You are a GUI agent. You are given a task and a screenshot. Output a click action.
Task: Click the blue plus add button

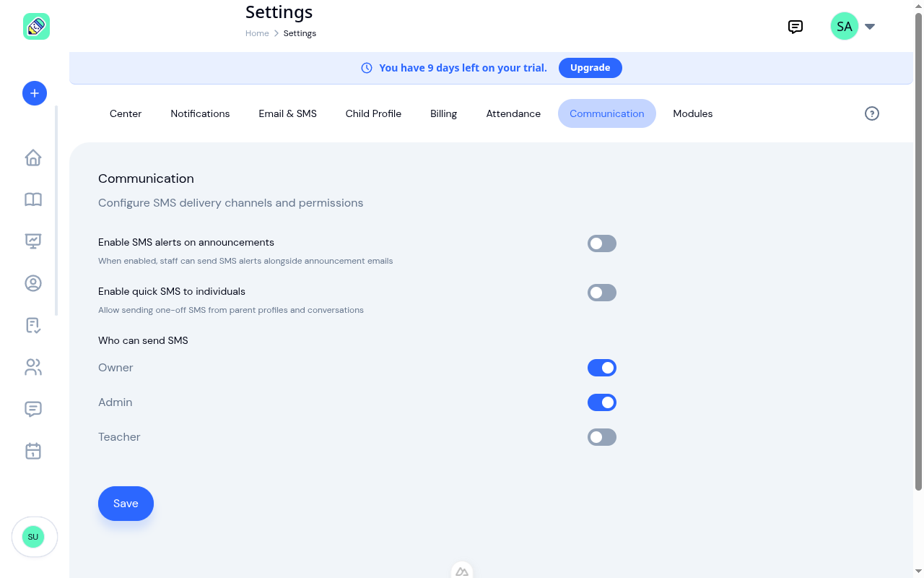click(x=35, y=93)
